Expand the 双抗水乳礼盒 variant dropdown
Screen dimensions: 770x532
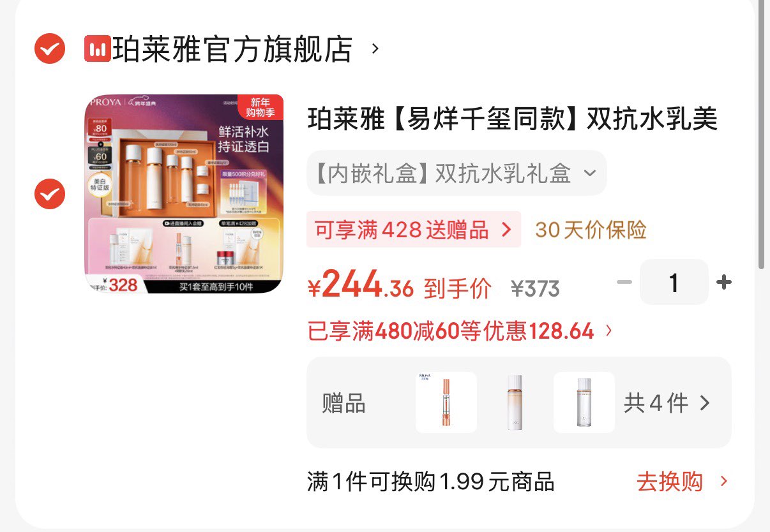[x=457, y=173]
